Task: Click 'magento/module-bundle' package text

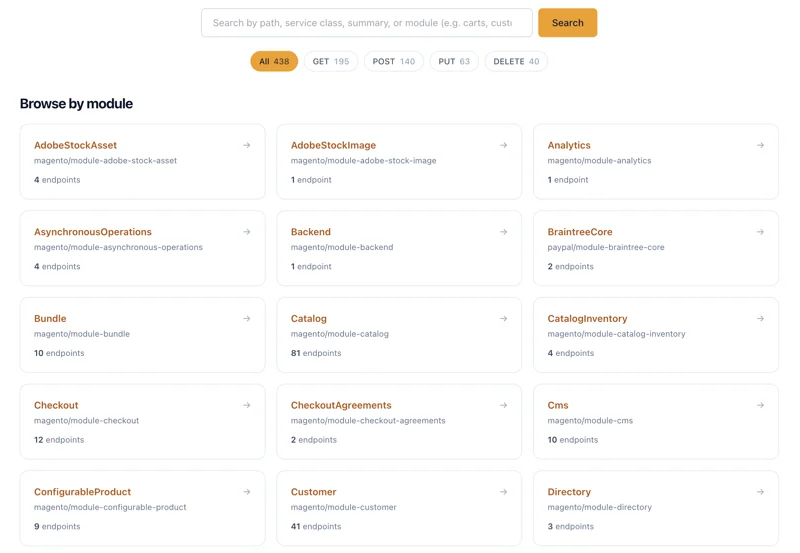Action: click(x=82, y=334)
